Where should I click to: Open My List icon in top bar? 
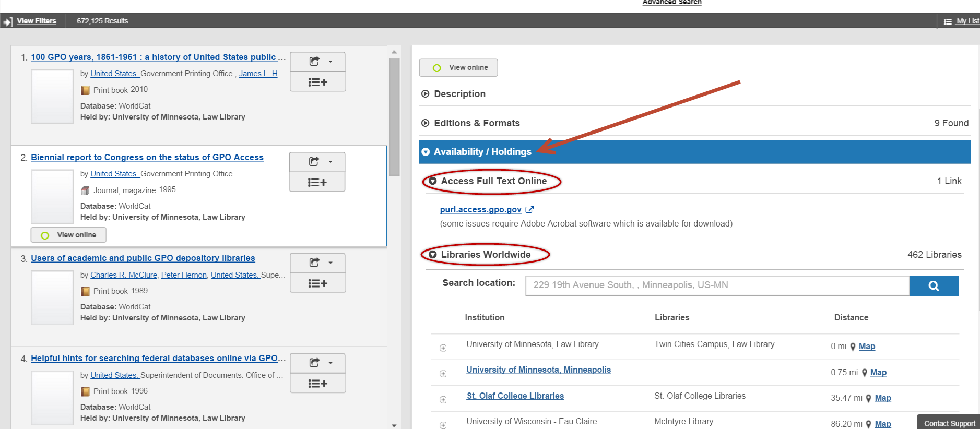pyautogui.click(x=948, y=22)
